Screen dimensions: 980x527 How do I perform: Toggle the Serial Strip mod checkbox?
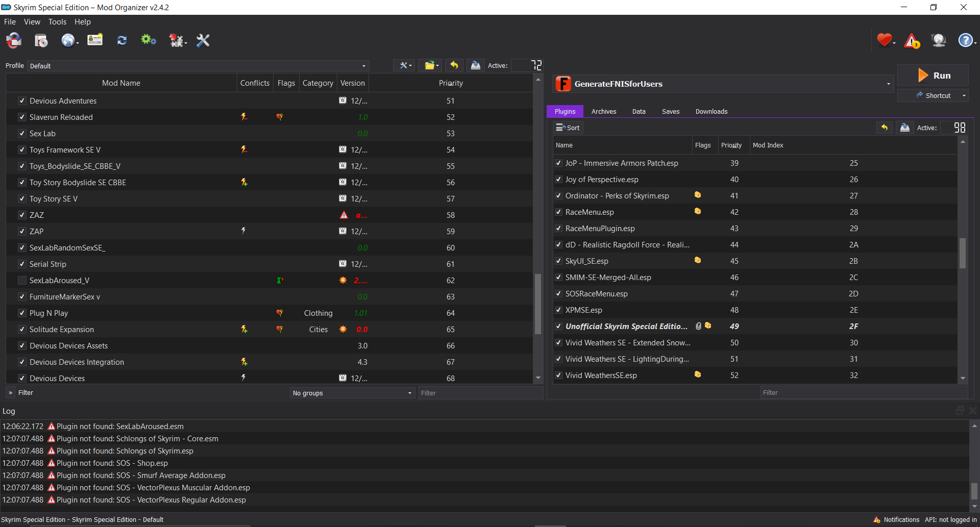pyautogui.click(x=22, y=264)
